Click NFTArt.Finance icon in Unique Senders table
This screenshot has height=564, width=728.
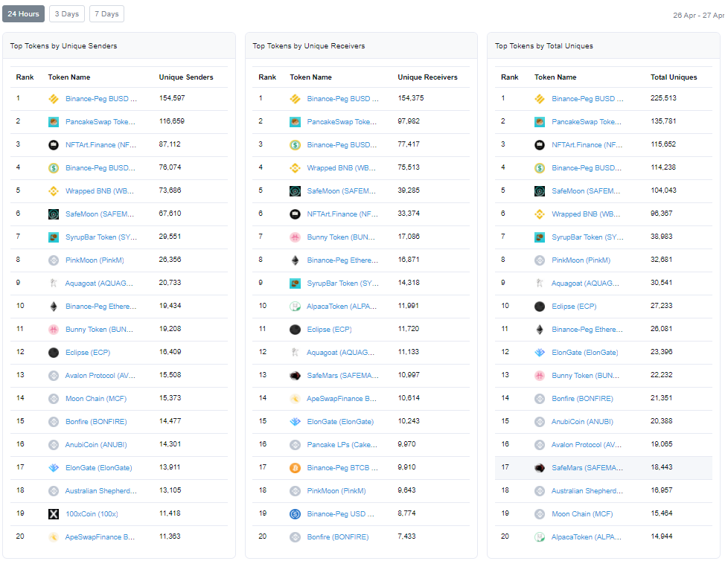point(54,145)
